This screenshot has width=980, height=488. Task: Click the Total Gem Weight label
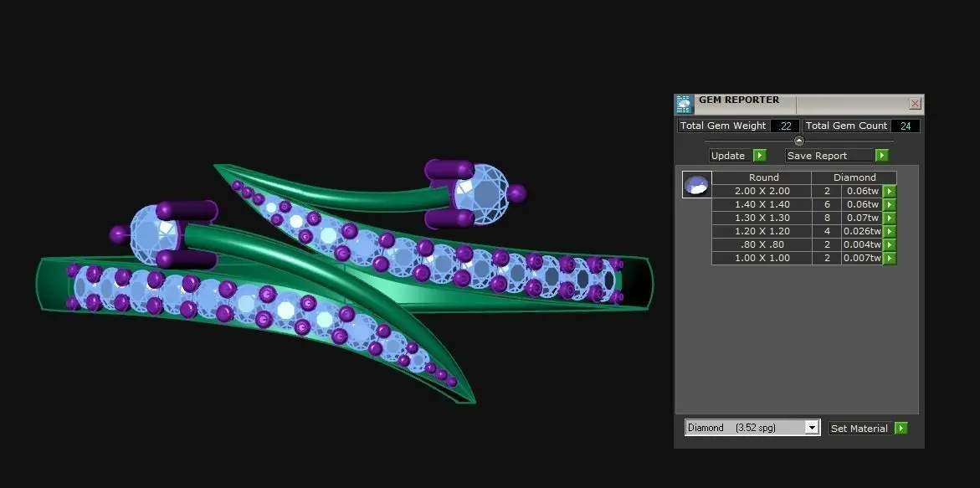[x=723, y=126]
